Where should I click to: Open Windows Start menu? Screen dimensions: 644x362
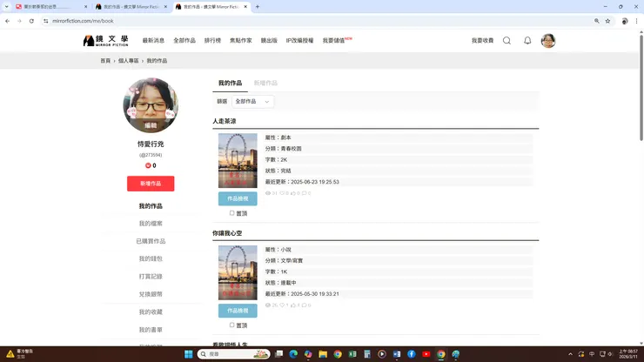[189, 354]
